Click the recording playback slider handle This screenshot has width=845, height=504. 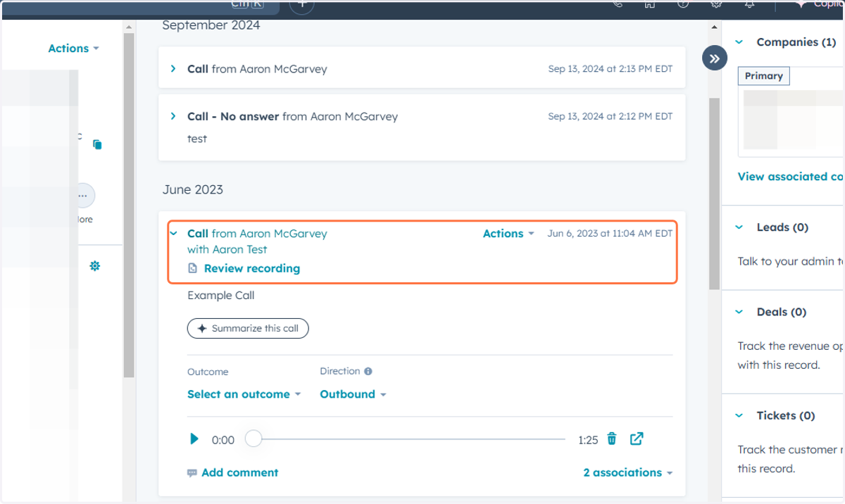point(254,439)
